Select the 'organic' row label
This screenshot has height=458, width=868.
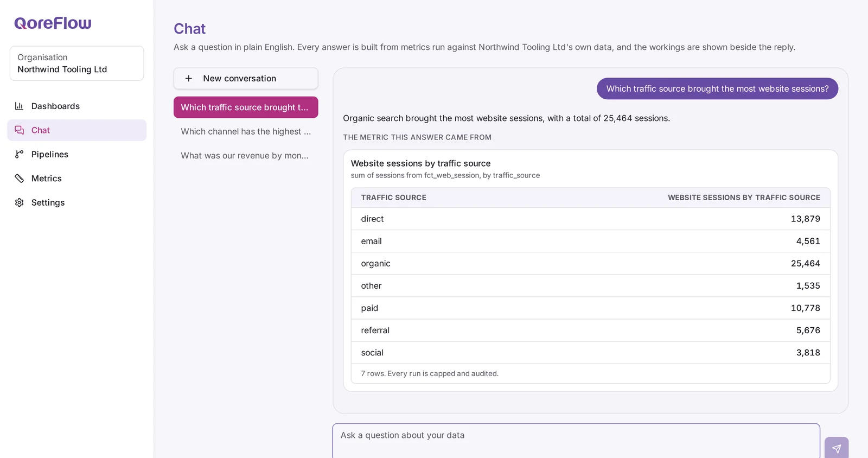(376, 263)
